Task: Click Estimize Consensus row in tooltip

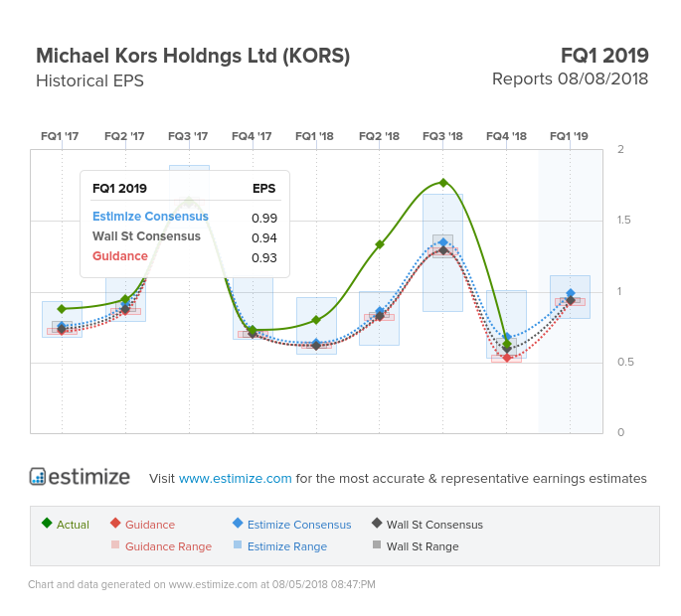Action: point(185,217)
